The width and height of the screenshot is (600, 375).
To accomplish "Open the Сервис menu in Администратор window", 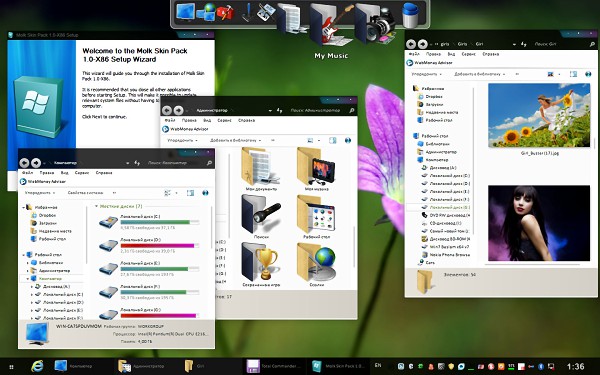I will point(224,120).
